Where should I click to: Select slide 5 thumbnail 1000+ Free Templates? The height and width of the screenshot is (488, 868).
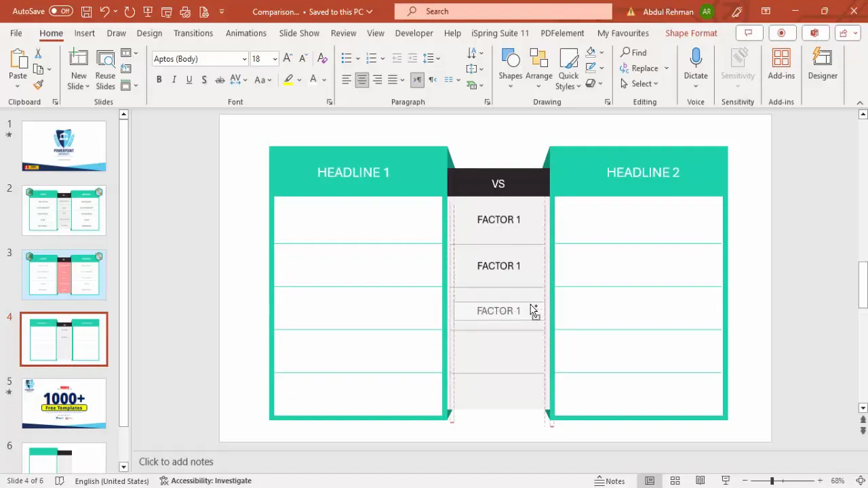coord(64,403)
